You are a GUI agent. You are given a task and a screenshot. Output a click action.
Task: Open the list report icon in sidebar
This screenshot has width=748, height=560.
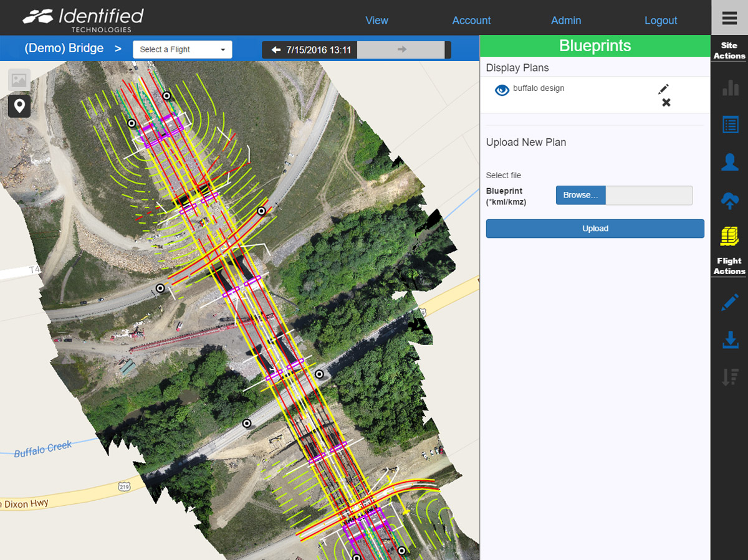730,125
